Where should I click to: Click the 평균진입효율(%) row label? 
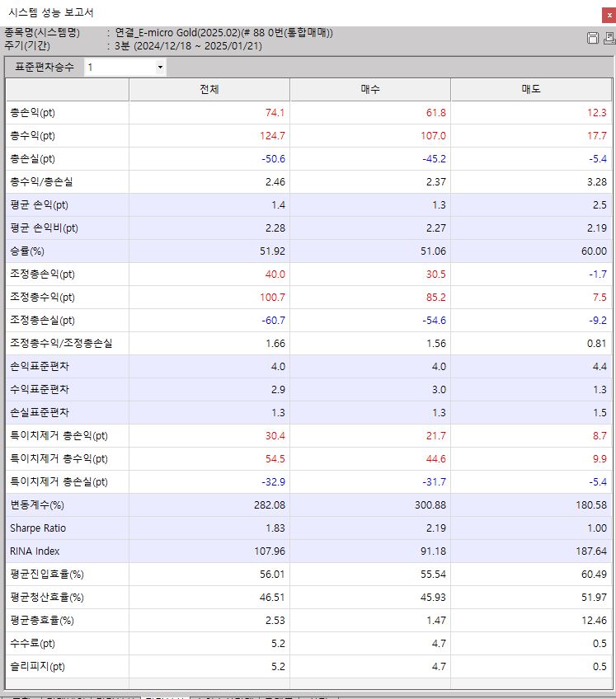[48, 574]
